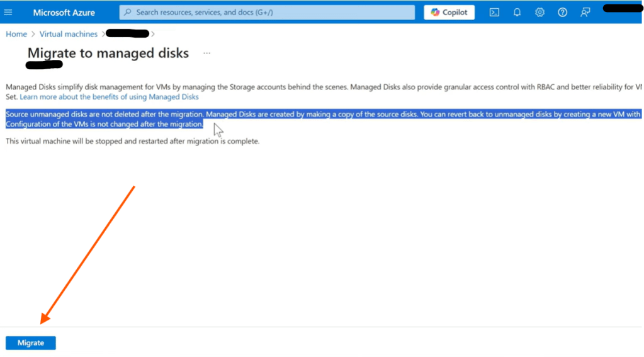644x357 pixels.
Task: Open the help and support question mark
Action: point(562,13)
